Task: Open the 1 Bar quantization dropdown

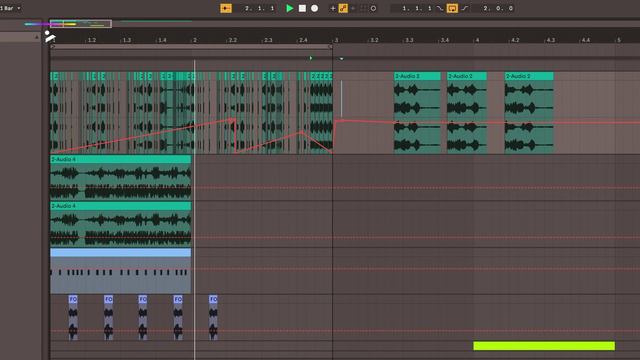Action: pyautogui.click(x=10, y=8)
